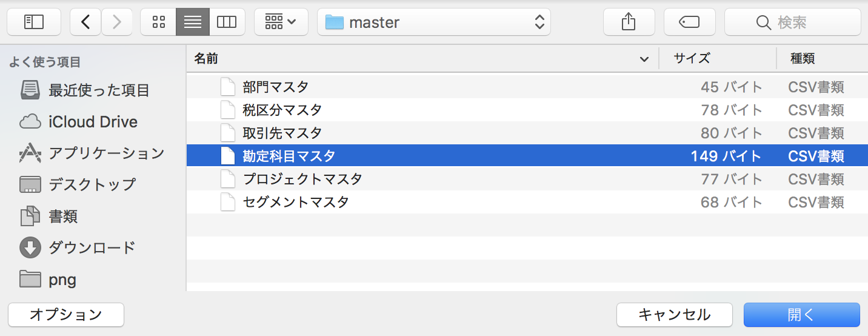Image resolution: width=868 pixels, height=336 pixels.
Task: Open the master folder path dropdown
Action: click(434, 22)
